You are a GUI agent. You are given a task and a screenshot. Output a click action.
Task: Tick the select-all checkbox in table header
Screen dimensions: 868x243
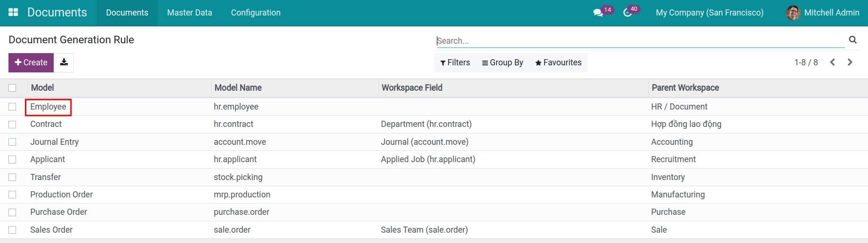12,88
